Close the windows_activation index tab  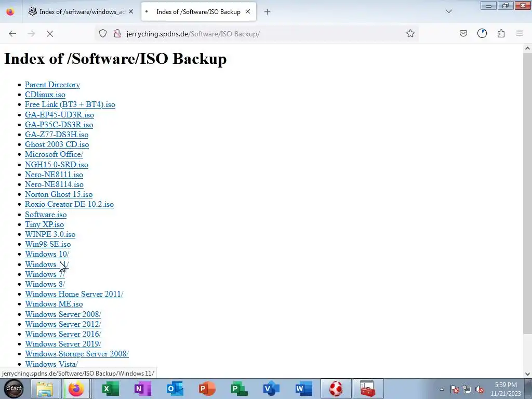pos(131,11)
